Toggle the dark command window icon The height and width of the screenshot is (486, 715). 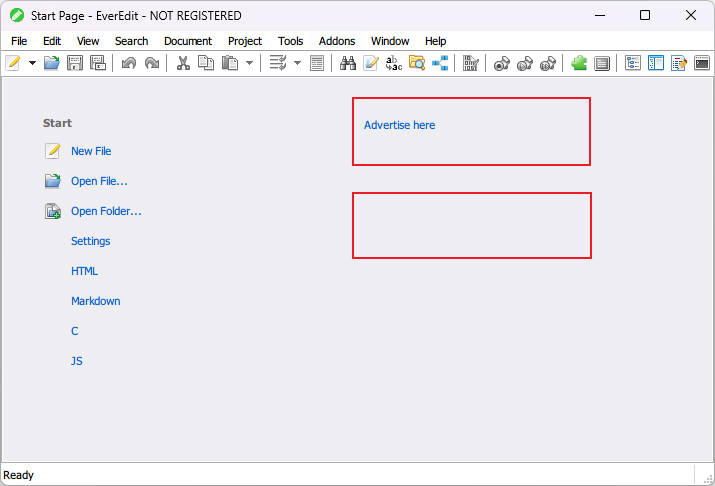702,63
